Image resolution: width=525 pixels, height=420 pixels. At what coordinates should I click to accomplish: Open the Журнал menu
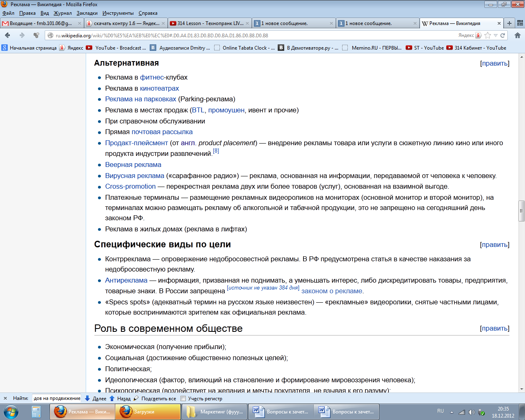[62, 13]
